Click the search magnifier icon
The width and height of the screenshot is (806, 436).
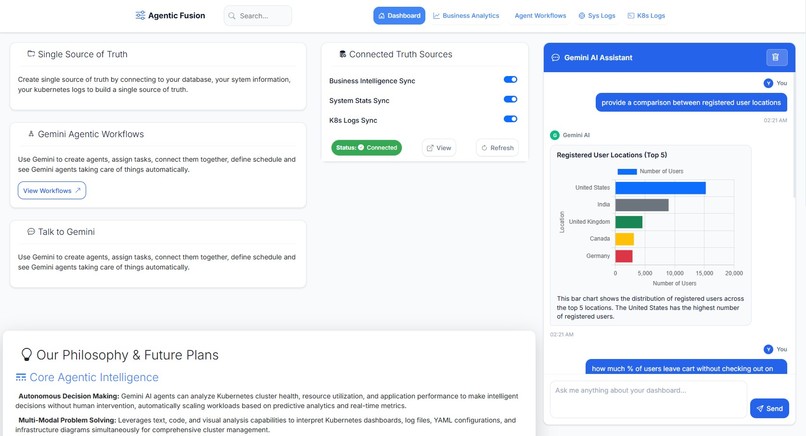232,16
